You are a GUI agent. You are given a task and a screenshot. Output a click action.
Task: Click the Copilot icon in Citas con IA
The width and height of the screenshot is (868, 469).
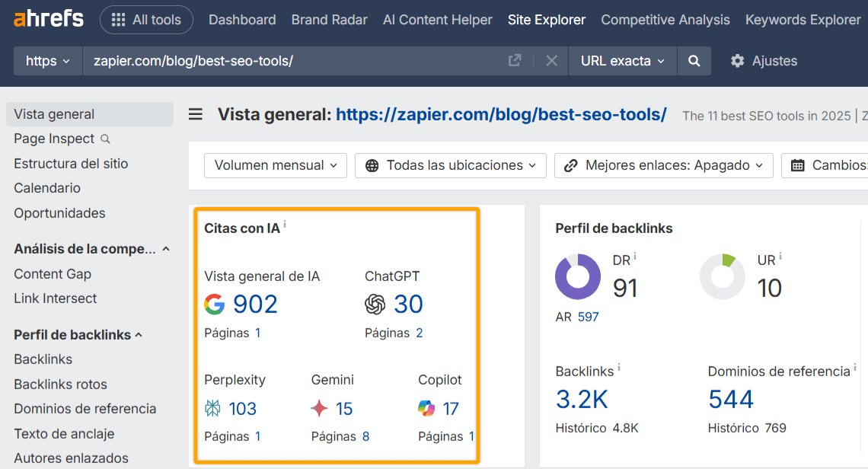point(425,408)
